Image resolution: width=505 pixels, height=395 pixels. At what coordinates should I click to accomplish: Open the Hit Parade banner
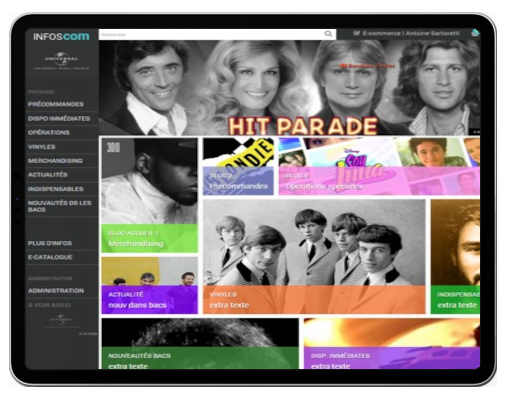coord(289,87)
